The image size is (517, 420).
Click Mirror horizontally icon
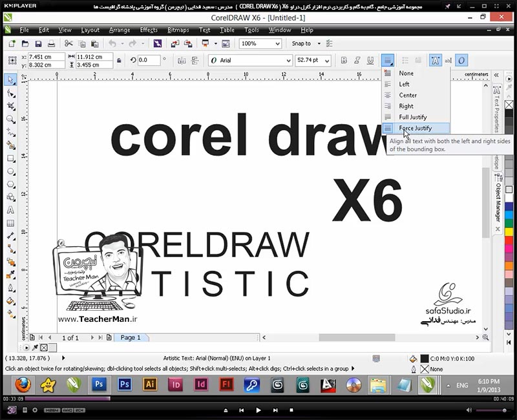tap(182, 60)
